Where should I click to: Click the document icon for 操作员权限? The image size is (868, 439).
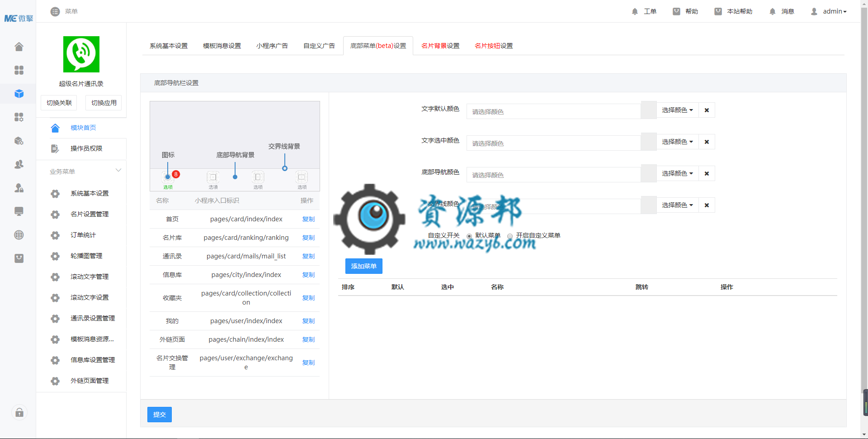click(x=55, y=148)
